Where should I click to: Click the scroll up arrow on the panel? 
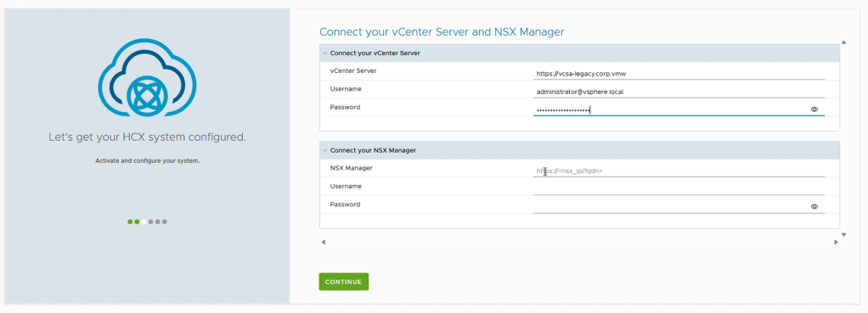click(x=843, y=42)
